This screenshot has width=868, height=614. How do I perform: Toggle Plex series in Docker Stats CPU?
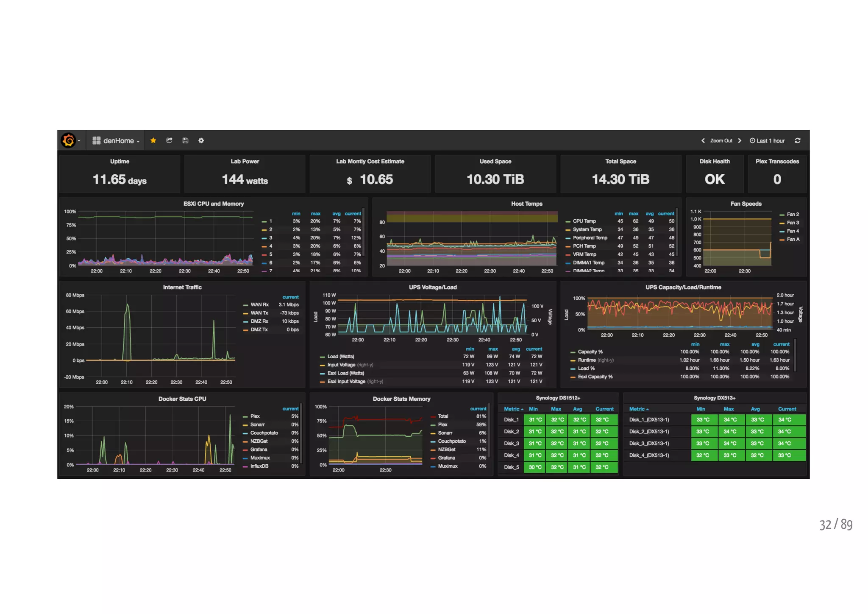coord(255,416)
